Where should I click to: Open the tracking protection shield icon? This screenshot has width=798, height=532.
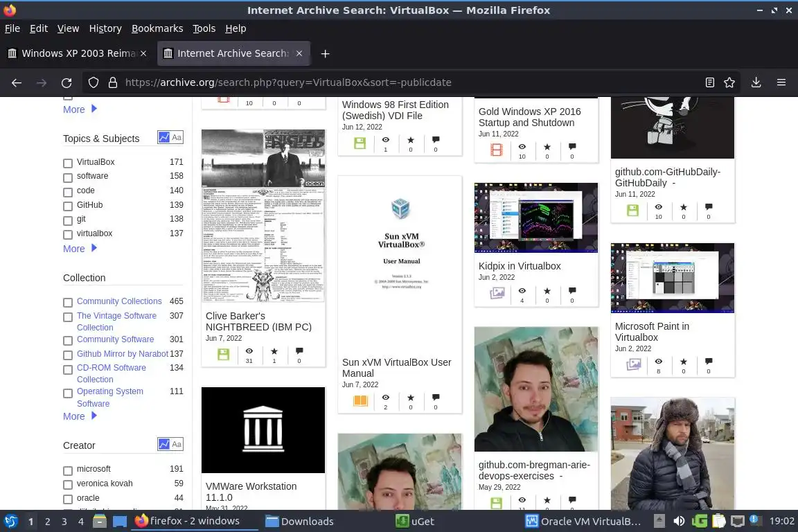tap(93, 82)
